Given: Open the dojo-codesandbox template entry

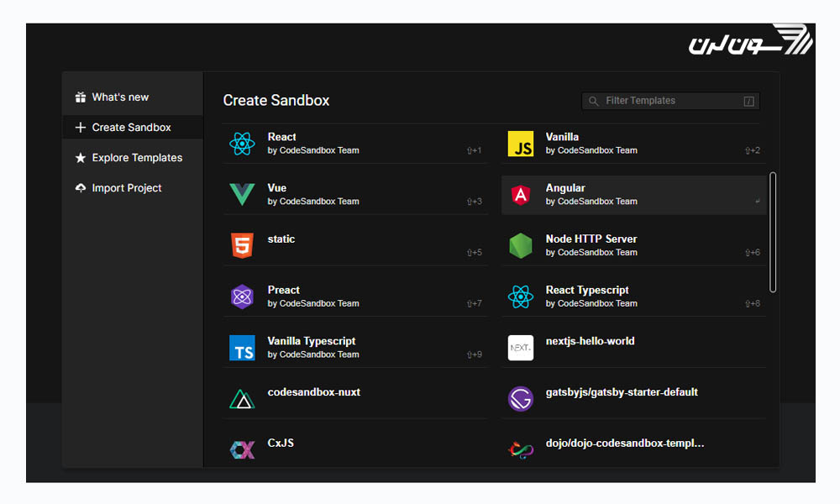Looking at the screenshot, I should click(624, 444).
